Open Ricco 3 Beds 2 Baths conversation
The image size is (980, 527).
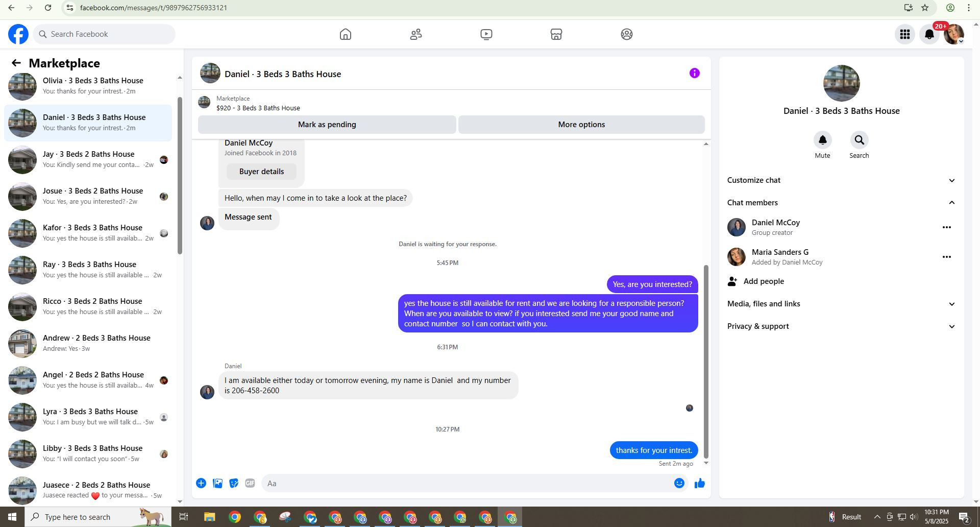(x=88, y=306)
